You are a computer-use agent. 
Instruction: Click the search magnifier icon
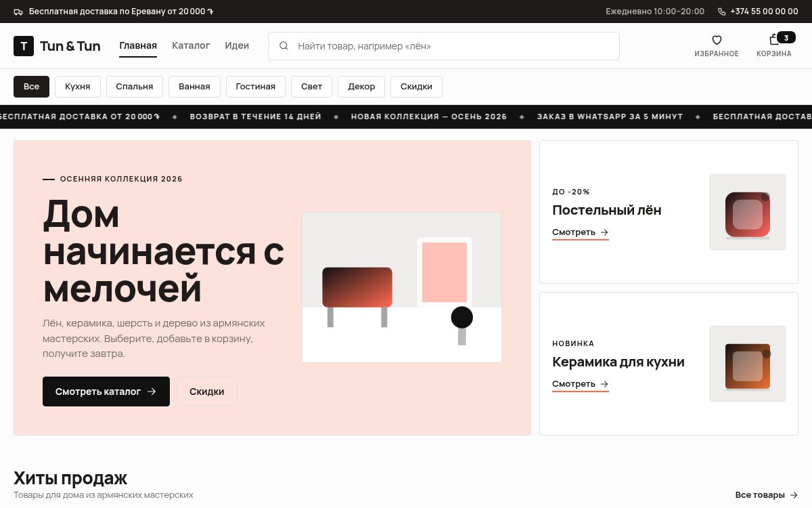pos(284,46)
